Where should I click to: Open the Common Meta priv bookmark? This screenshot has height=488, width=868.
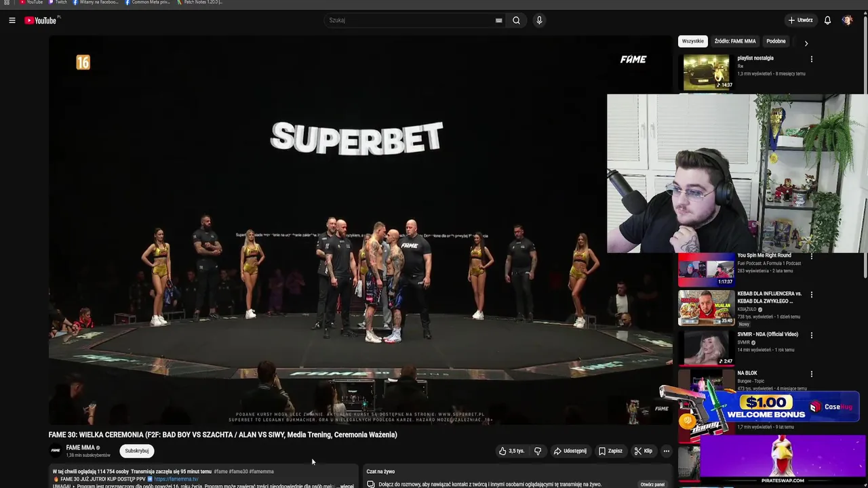click(x=148, y=2)
